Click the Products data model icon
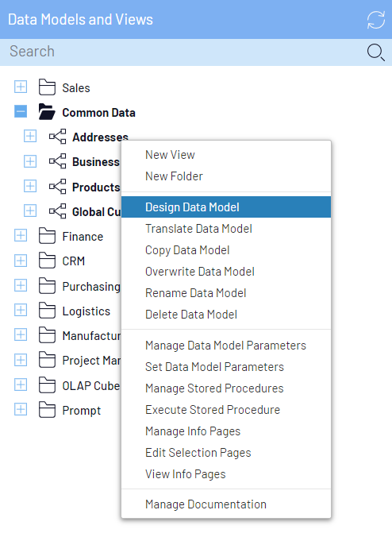Viewport: 392px width, 537px height. click(57, 187)
